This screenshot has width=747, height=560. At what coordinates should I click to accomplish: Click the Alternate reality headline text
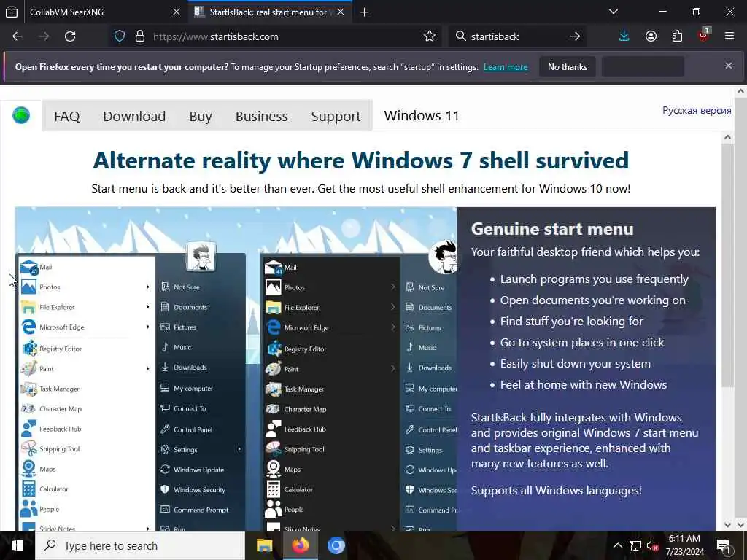tap(360, 160)
